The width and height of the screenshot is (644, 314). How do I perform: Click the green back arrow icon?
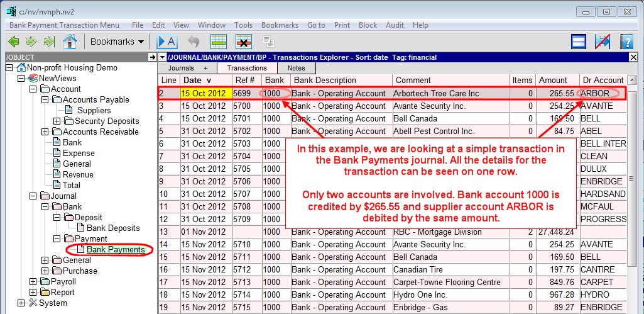pyautogui.click(x=13, y=42)
